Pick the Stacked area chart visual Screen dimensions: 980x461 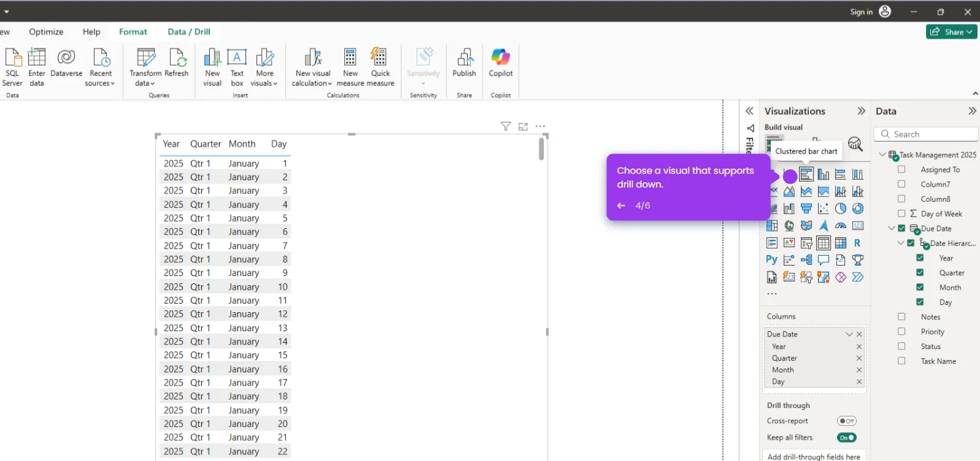click(806, 191)
